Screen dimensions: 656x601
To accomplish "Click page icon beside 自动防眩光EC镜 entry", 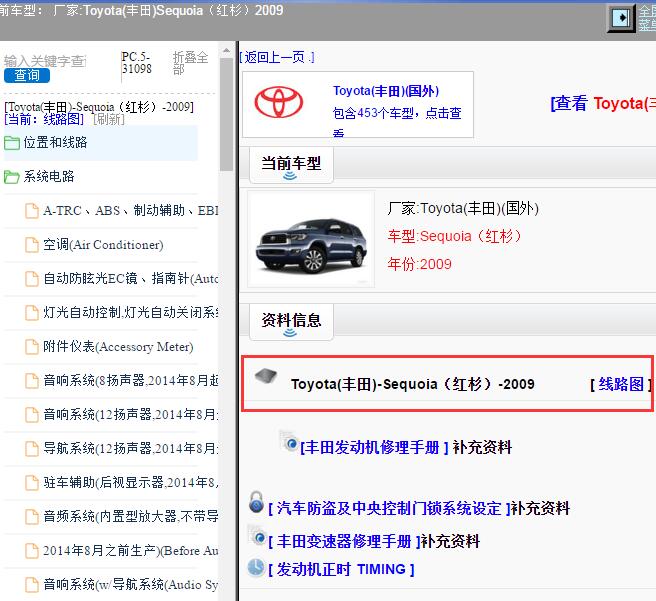I will click(x=32, y=279).
